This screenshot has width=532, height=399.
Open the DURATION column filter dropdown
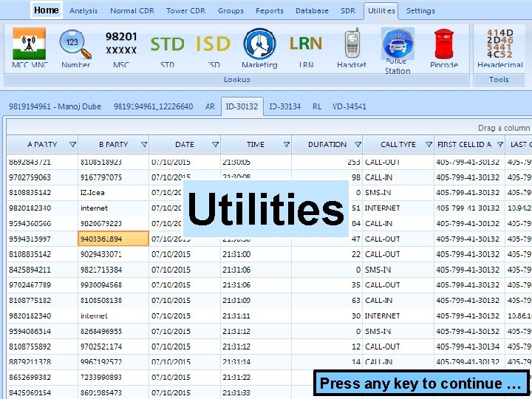(358, 145)
